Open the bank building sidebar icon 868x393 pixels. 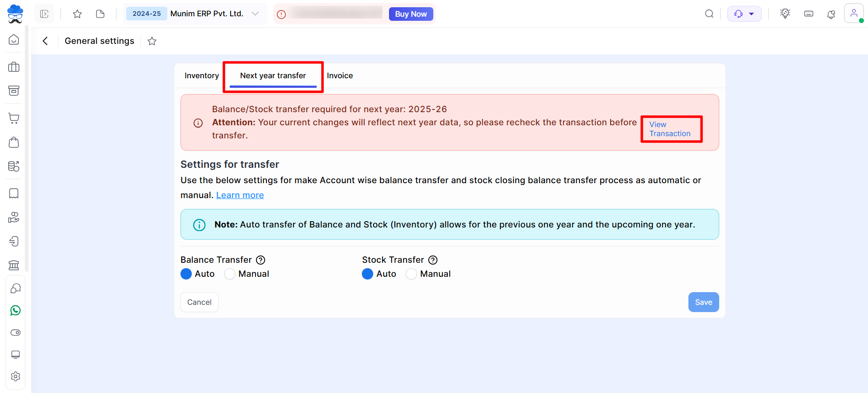(14, 265)
